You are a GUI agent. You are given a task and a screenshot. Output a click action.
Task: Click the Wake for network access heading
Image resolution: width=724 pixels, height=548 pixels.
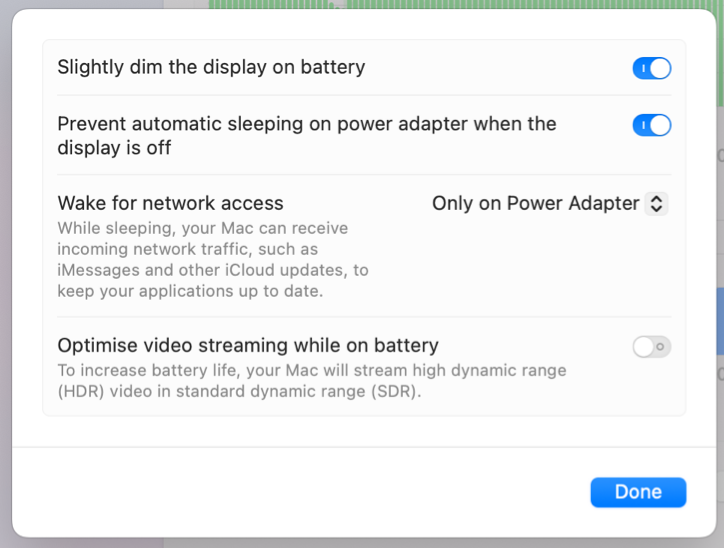point(170,203)
